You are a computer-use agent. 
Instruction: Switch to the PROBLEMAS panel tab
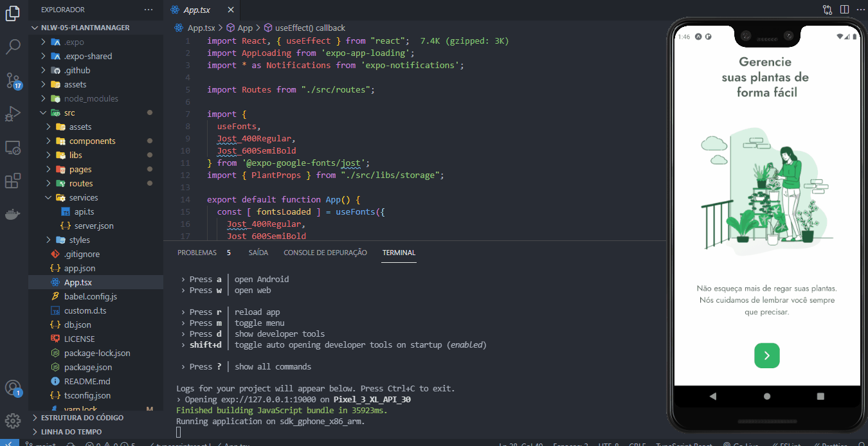click(x=197, y=253)
